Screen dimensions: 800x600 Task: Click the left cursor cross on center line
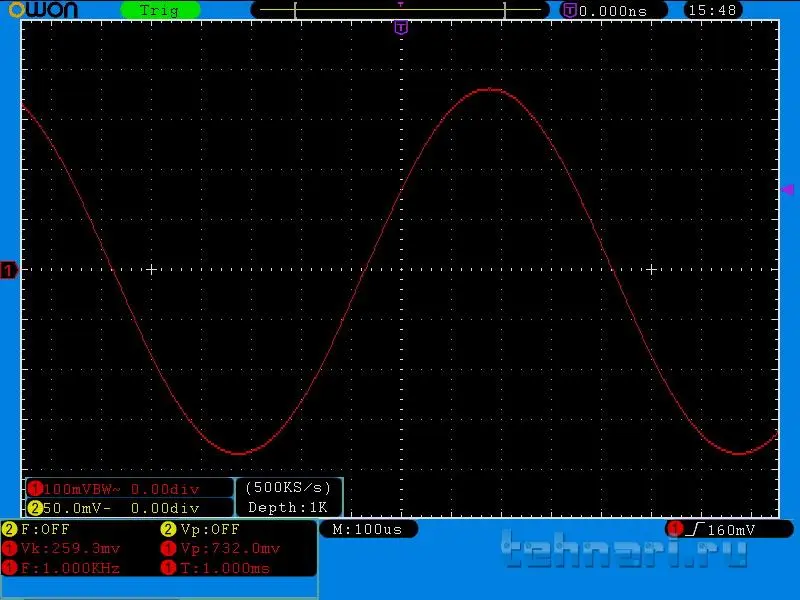tap(151, 269)
